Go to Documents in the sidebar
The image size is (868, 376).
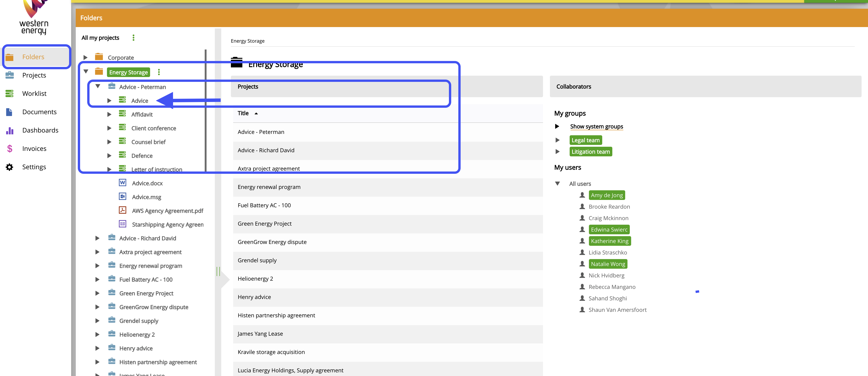[x=39, y=112]
